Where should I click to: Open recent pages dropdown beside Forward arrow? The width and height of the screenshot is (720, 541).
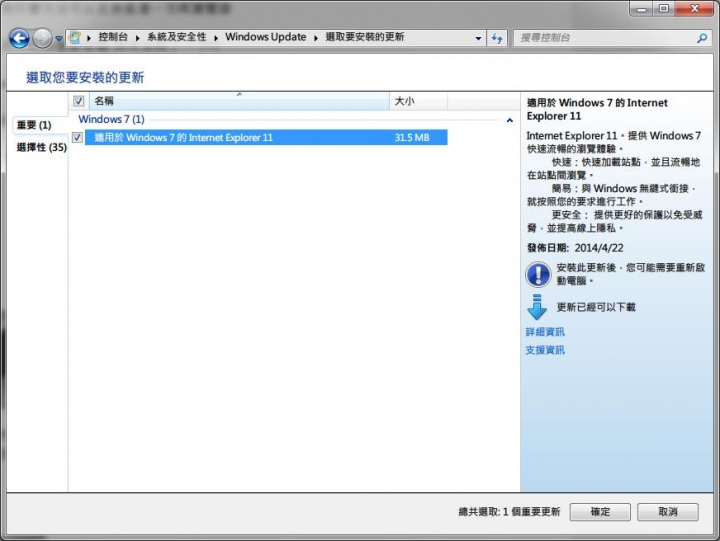[x=59, y=39]
